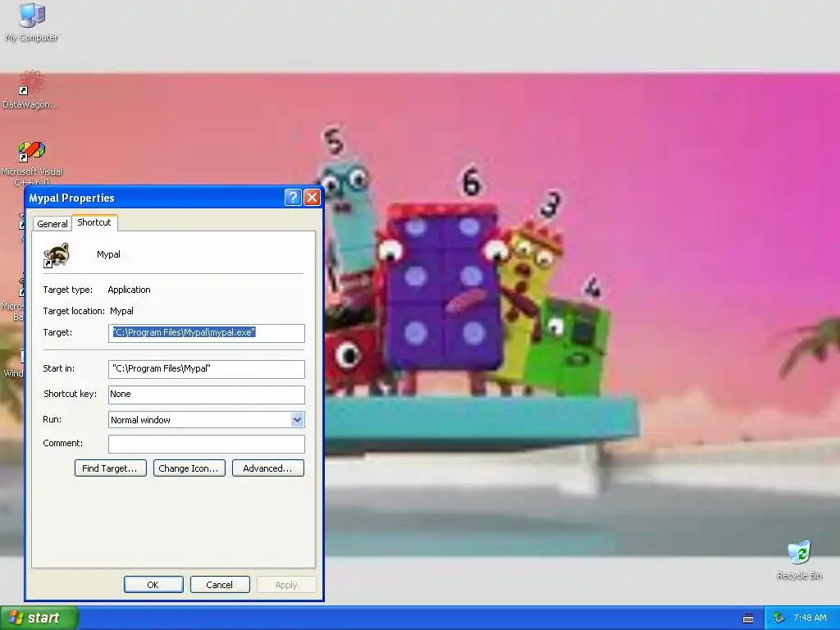Switch to the General tab
This screenshot has width=840, height=630.
click(52, 224)
